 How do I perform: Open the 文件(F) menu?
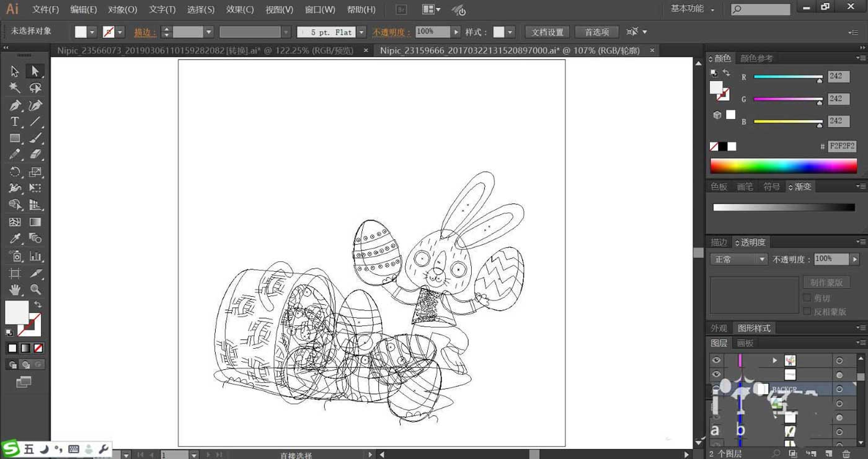click(x=45, y=9)
